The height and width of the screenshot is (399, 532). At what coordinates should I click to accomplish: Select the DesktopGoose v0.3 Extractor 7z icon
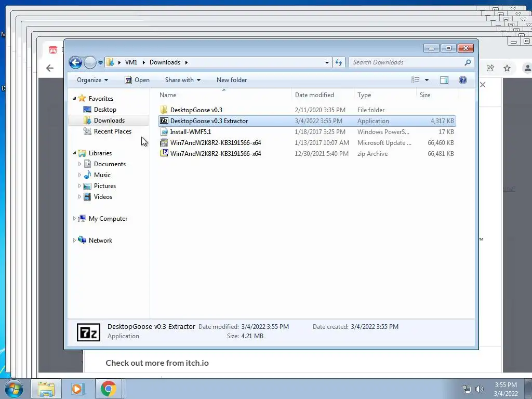[x=164, y=121]
